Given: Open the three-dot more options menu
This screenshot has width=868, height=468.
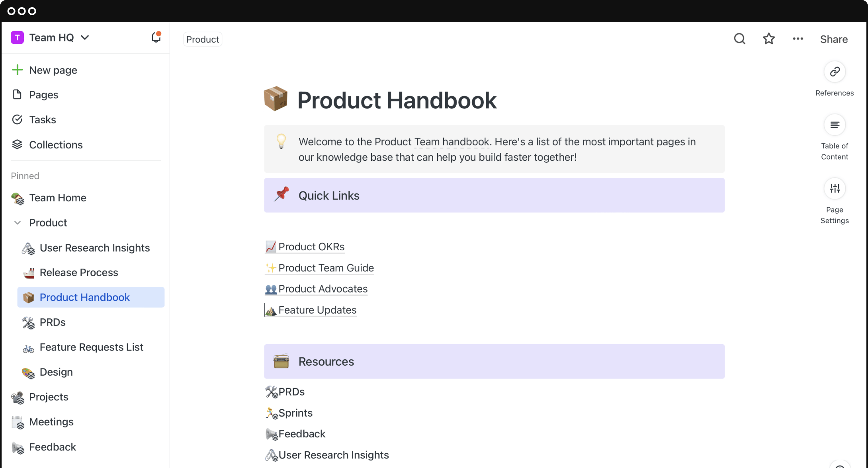Looking at the screenshot, I should (798, 39).
